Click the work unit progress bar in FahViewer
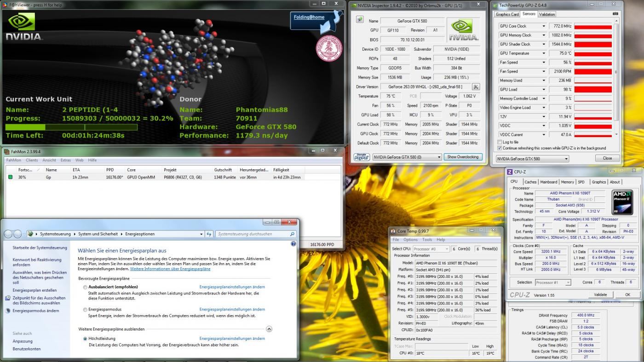 tap(71, 127)
